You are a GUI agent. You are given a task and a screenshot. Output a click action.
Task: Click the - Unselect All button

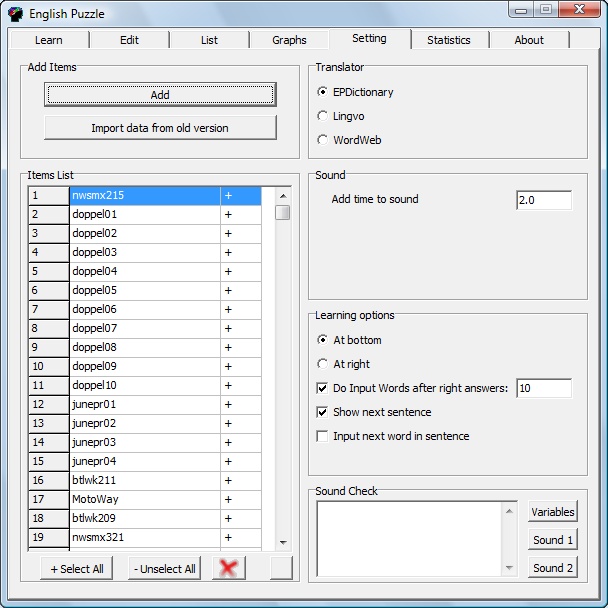tap(164, 568)
